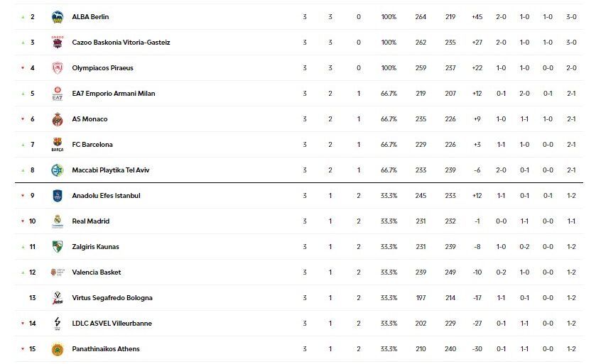Open the LDLC ASVEL Villeurbanne team link
Image resolution: width=601 pixels, height=364 pixels.
(x=112, y=324)
